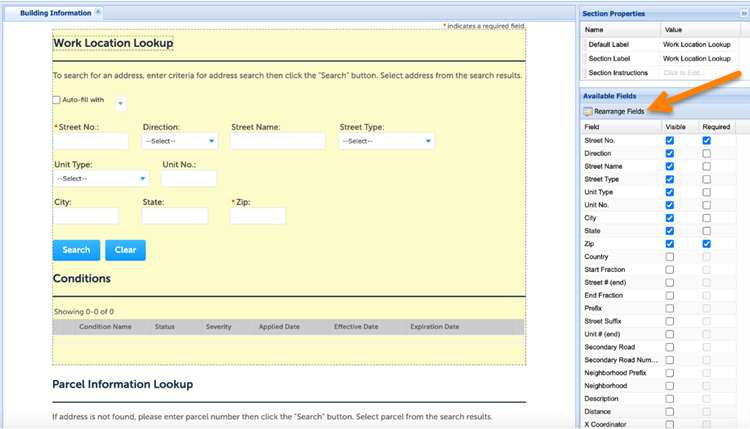
Task: Close the Building Information tab
Action: [x=97, y=13]
